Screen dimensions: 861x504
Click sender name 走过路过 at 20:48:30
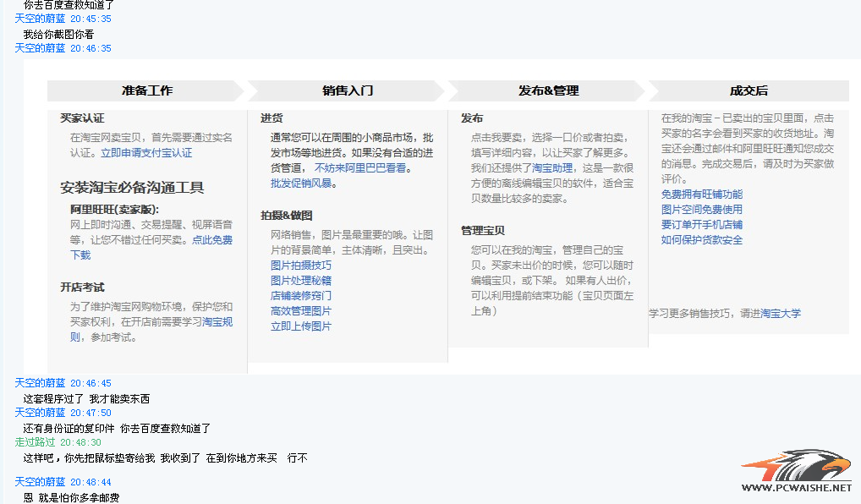coord(35,442)
